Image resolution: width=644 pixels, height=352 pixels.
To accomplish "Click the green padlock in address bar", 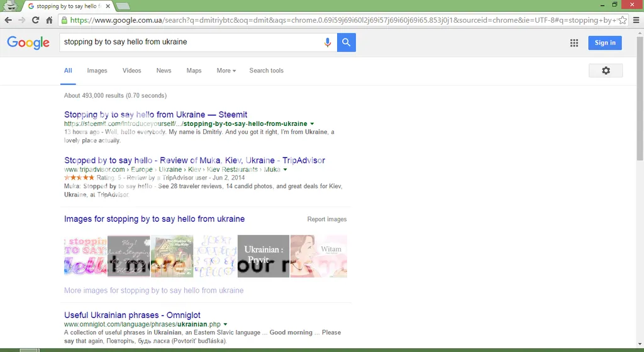I will (64, 20).
